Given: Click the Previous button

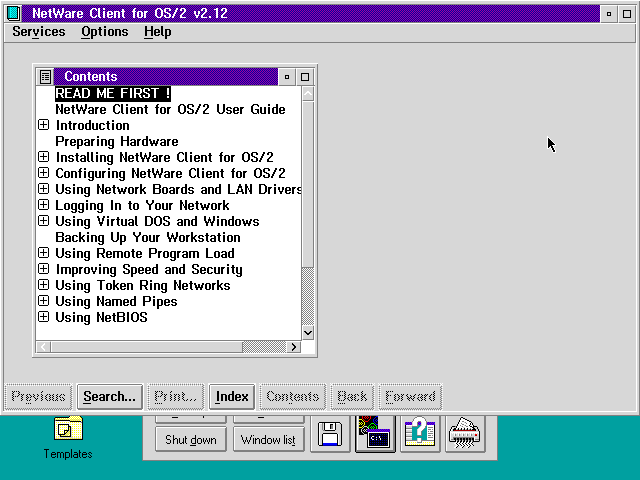Looking at the screenshot, I should (x=38, y=396).
